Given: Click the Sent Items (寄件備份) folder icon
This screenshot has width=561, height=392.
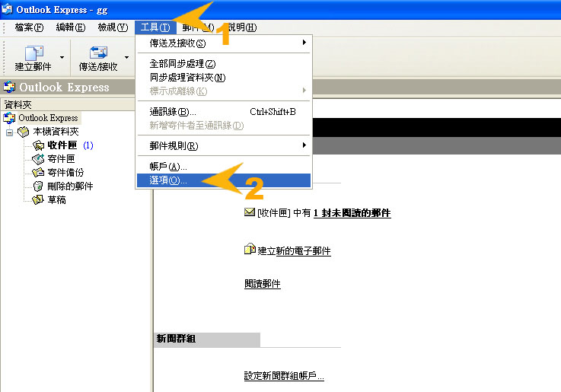Looking at the screenshot, I should 38,172.
